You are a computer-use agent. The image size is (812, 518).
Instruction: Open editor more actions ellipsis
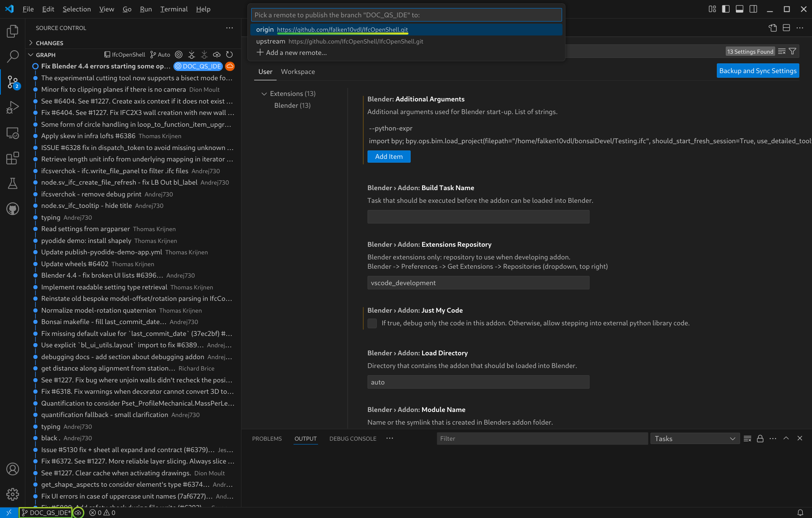tap(800, 28)
